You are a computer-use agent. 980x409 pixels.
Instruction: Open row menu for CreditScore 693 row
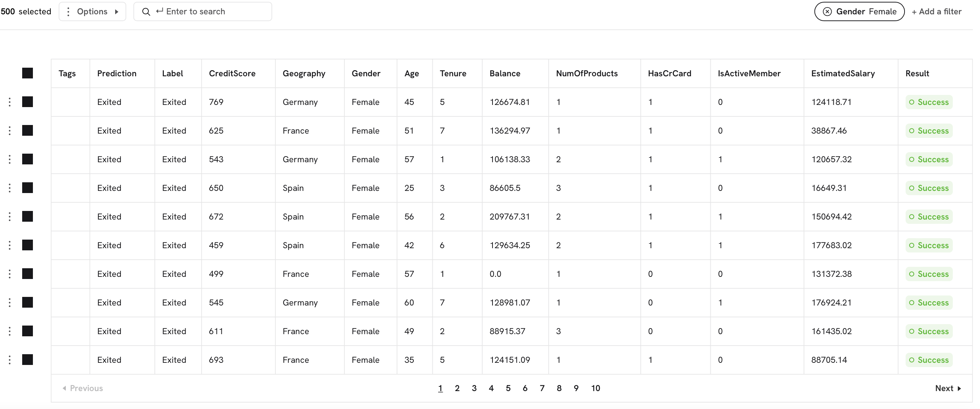[10, 360]
